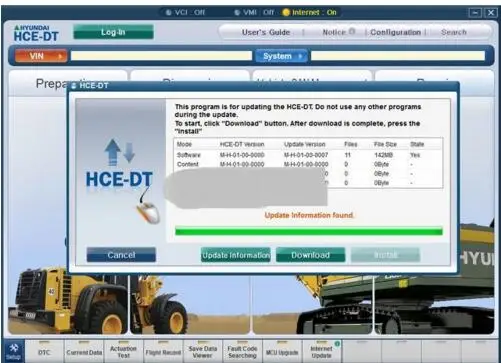Click the VCI Off status indicator

point(186,12)
